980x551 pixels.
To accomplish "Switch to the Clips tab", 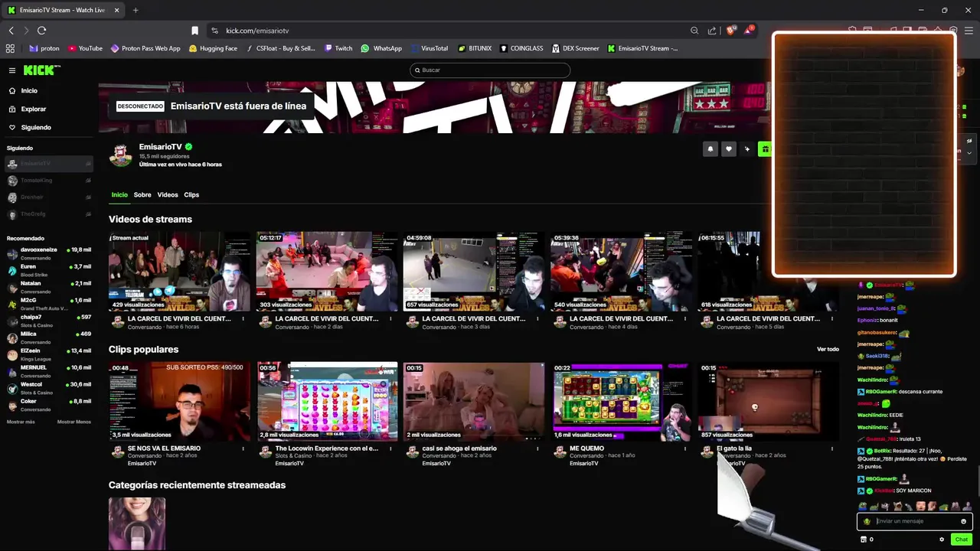I will click(x=191, y=194).
